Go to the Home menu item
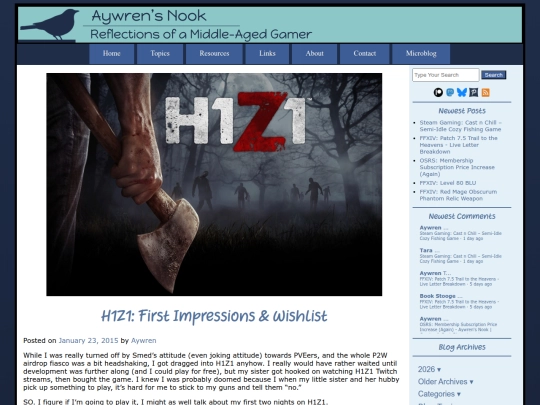 pos(112,54)
